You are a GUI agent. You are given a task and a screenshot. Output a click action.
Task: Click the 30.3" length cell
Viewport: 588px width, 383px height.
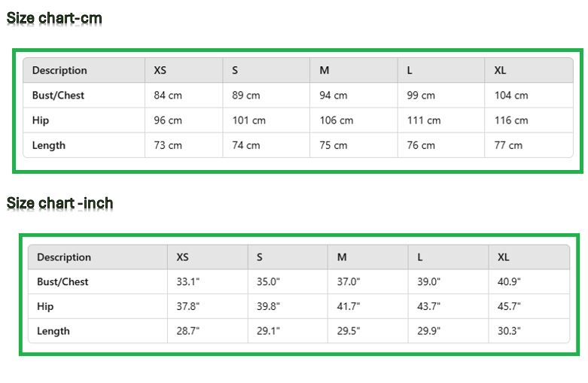(509, 331)
